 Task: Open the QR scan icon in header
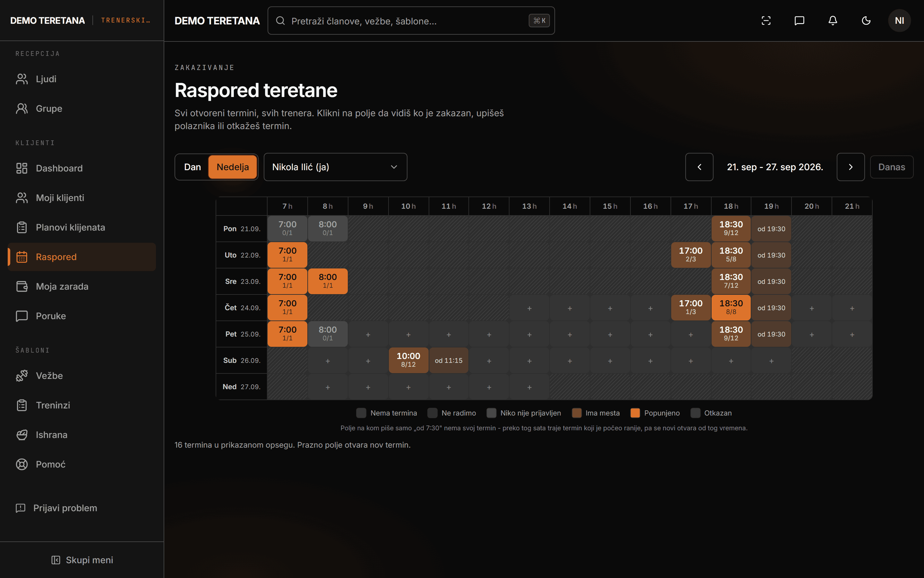point(766,21)
